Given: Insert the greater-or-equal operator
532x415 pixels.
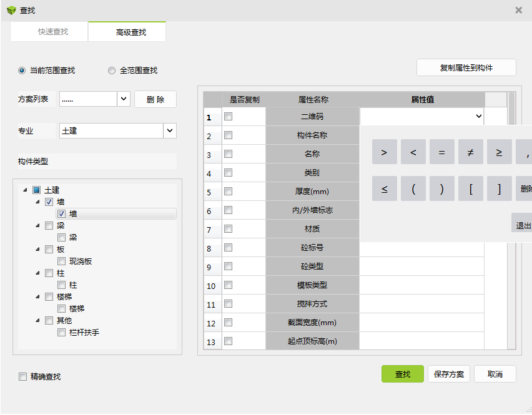Looking at the screenshot, I should [500, 152].
